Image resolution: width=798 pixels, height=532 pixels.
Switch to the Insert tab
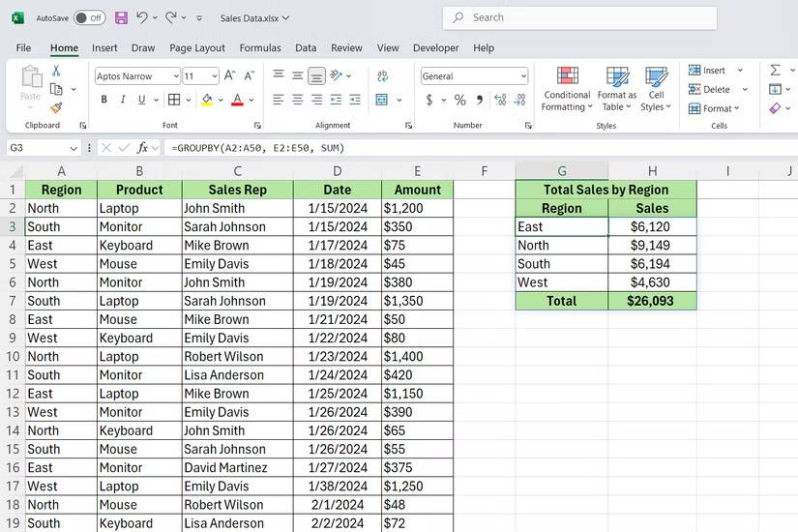tap(104, 47)
